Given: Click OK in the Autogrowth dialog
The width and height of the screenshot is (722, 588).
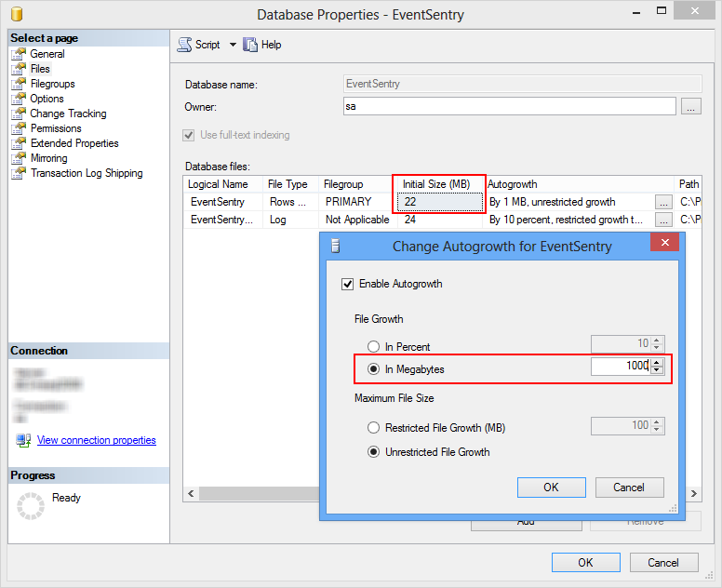Looking at the screenshot, I should [551, 488].
